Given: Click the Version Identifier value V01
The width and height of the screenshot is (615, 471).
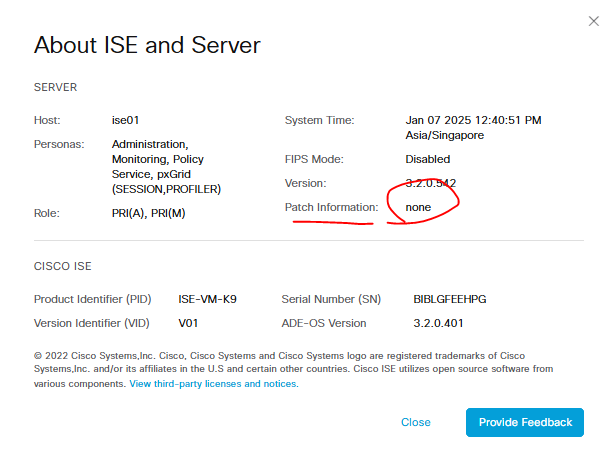Looking at the screenshot, I should [x=188, y=323].
